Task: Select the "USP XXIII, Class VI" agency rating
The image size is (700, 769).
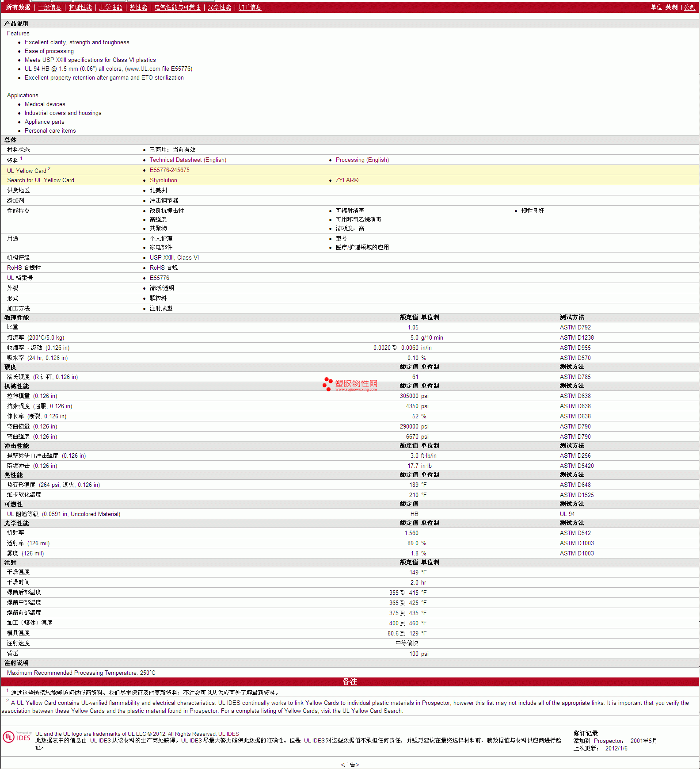Action: (174, 258)
